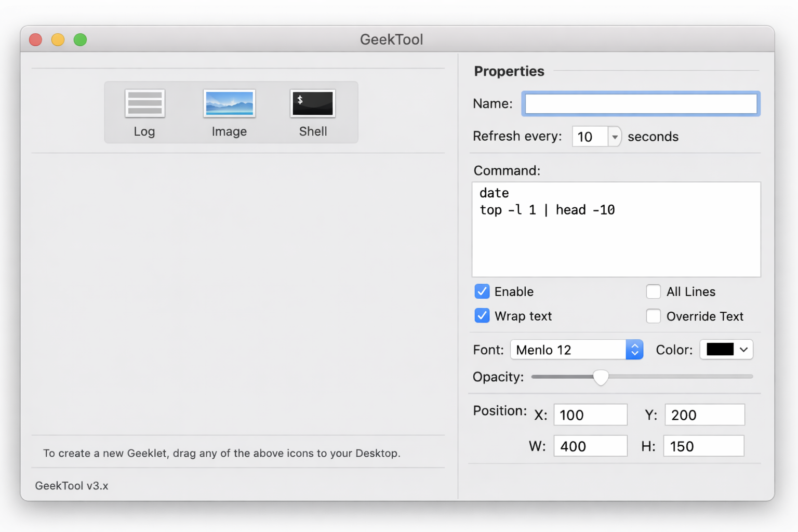
Task: Check the All Lines checkbox
Action: [654, 291]
